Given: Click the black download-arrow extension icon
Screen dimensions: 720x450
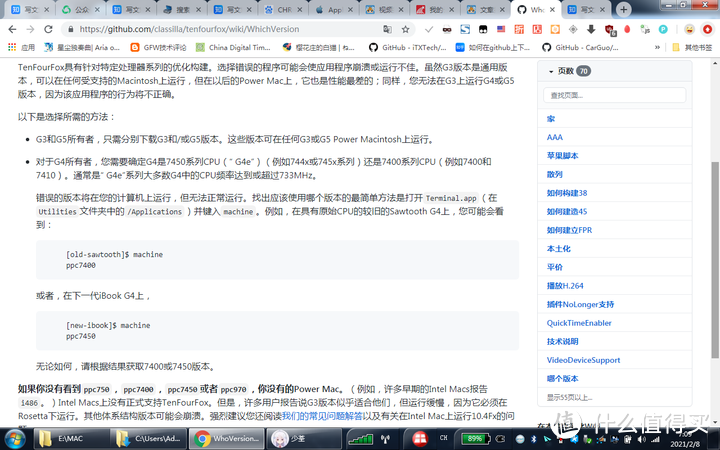Looking at the screenshot, I should point(591,29).
